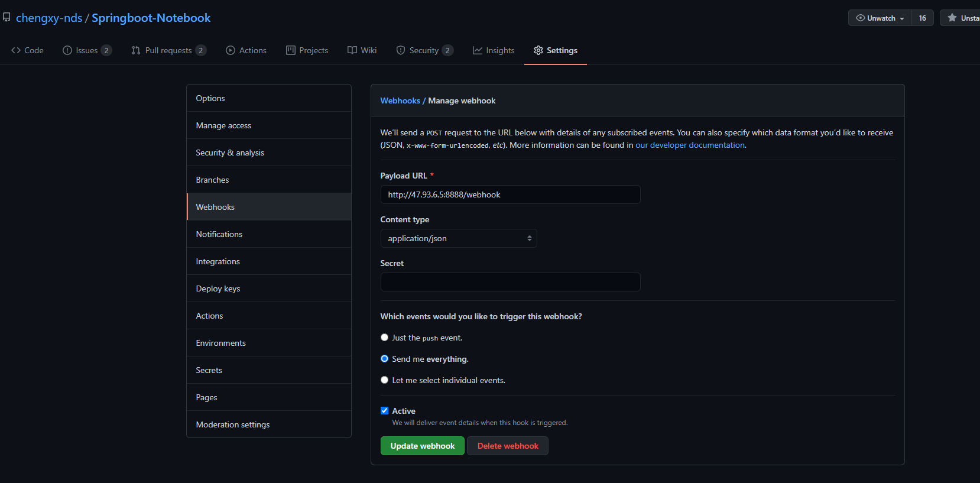Image resolution: width=980 pixels, height=483 pixels.
Task: Click the Code tab brackets icon
Action: [16, 50]
